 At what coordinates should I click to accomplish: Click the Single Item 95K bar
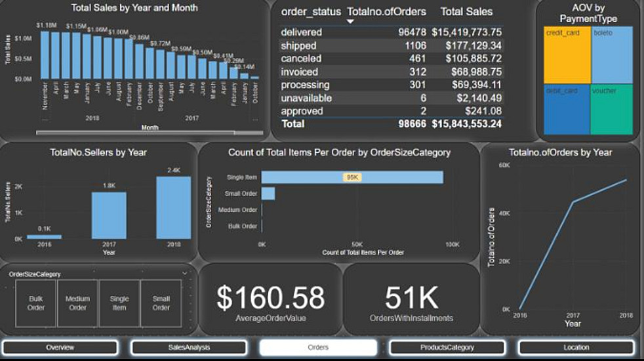click(x=352, y=177)
